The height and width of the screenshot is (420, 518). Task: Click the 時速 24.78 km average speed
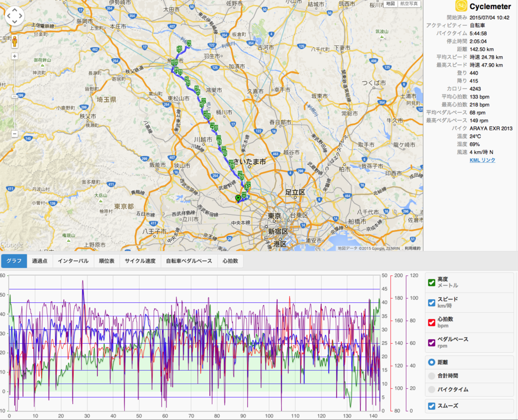click(486, 57)
